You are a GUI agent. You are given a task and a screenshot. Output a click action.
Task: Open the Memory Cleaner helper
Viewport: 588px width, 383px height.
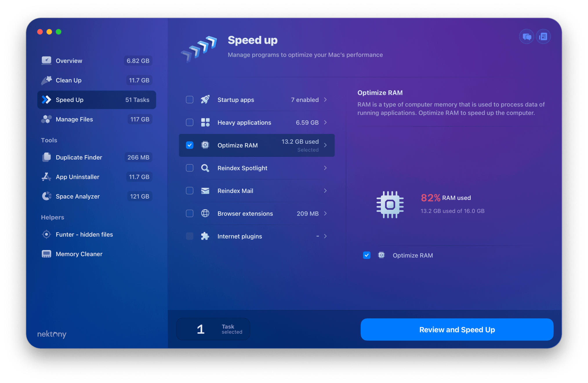click(79, 253)
